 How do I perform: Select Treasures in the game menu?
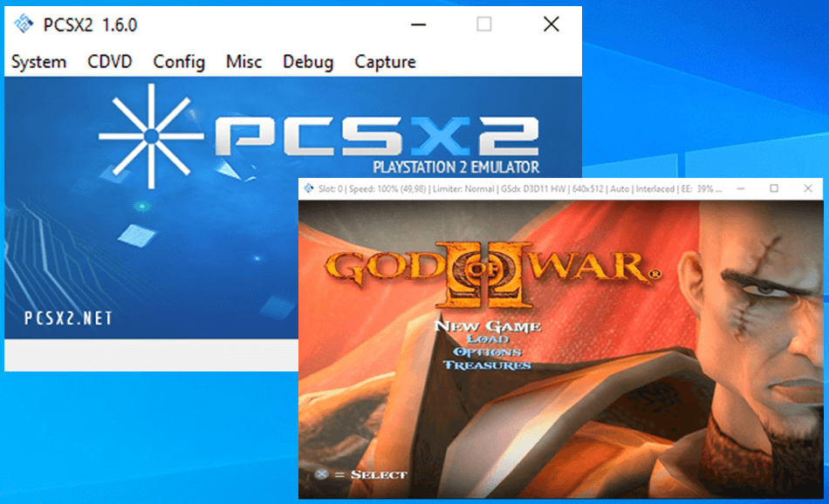pyautogui.click(x=488, y=365)
